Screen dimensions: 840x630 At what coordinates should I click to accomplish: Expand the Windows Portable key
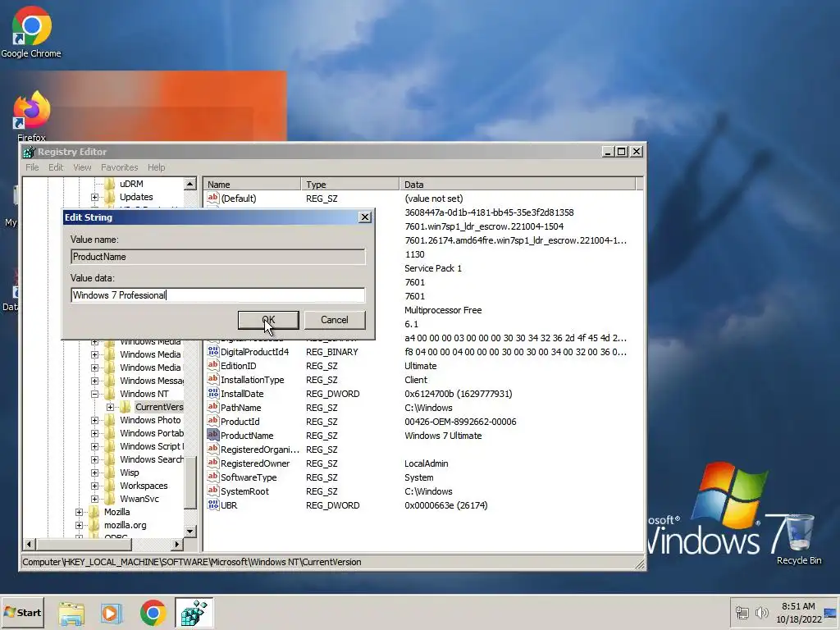[95, 433]
